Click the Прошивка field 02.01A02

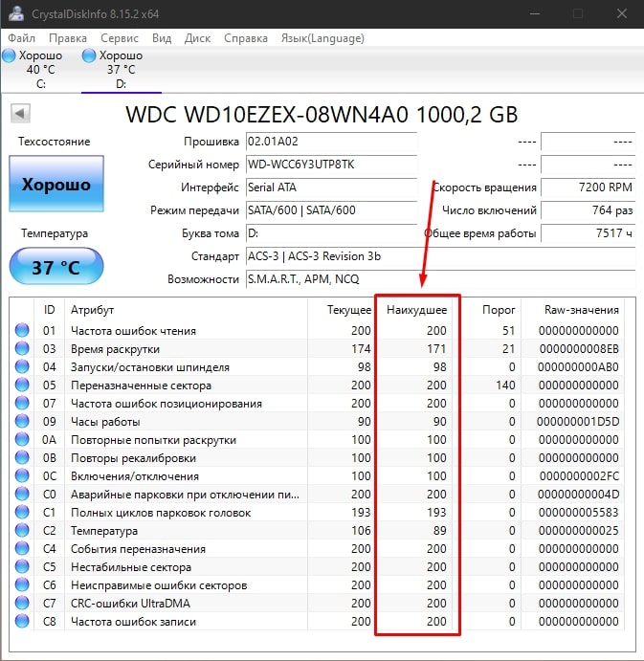[331, 142]
